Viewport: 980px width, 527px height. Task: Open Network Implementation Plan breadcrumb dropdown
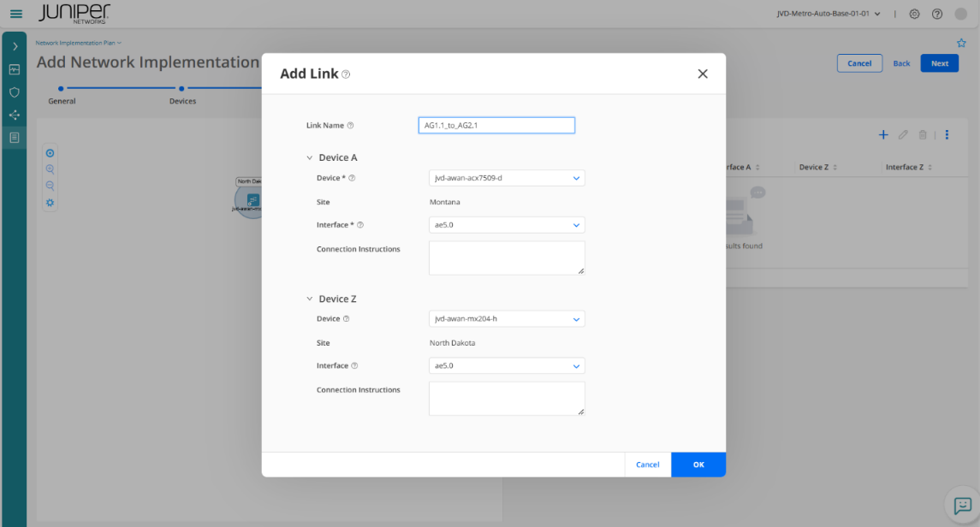coord(78,43)
